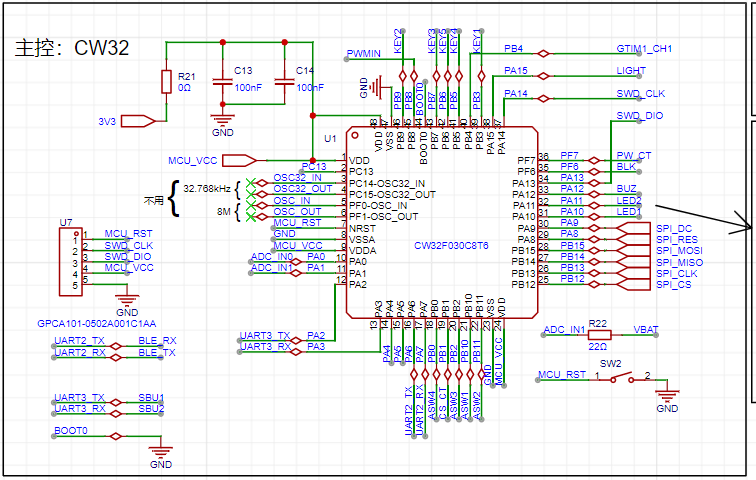This screenshot has height=480, width=756.
Task: Click the BOOT0 label at bottom left
Action: (71, 430)
